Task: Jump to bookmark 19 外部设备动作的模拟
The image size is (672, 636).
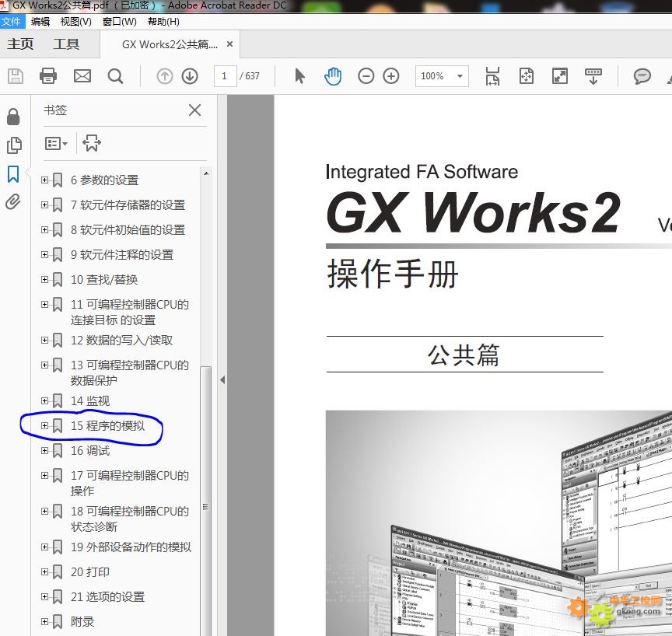Action: tap(131, 547)
